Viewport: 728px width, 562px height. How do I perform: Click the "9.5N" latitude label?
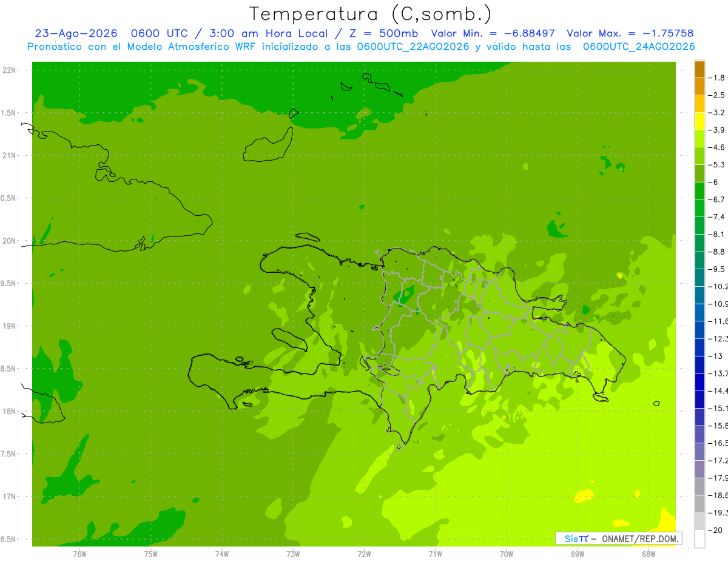click(9, 283)
